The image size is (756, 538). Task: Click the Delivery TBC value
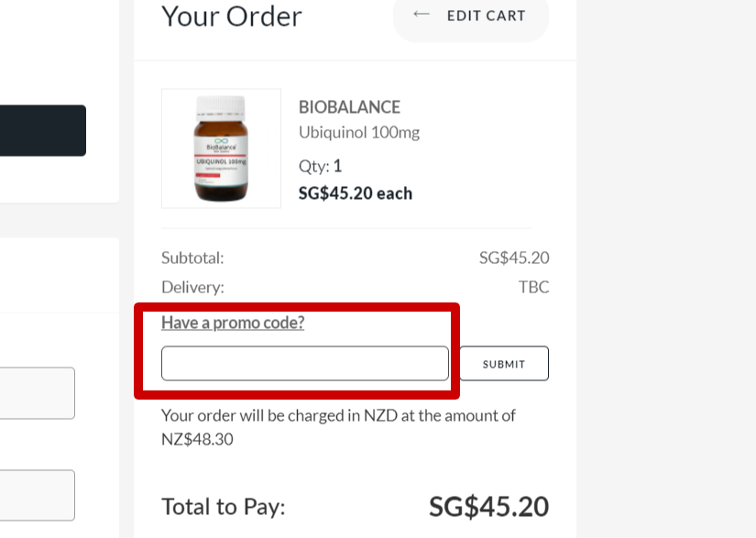[x=533, y=287]
